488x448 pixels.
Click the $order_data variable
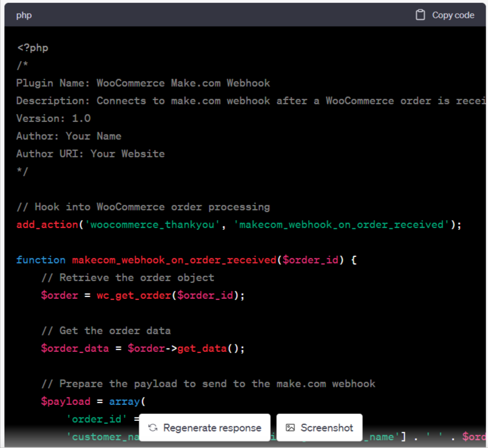[75, 348]
